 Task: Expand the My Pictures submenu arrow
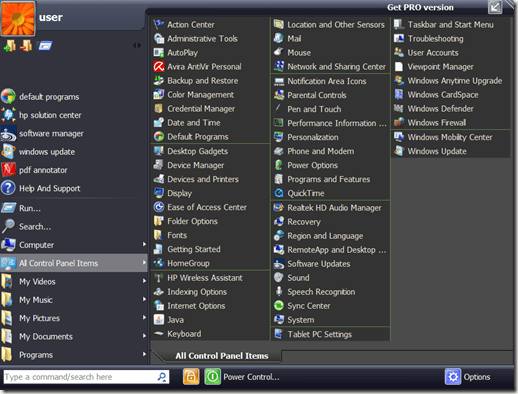(x=144, y=318)
